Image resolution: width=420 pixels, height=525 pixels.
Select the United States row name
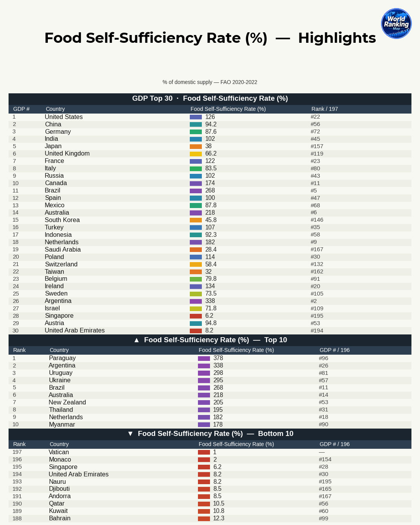(x=64, y=117)
